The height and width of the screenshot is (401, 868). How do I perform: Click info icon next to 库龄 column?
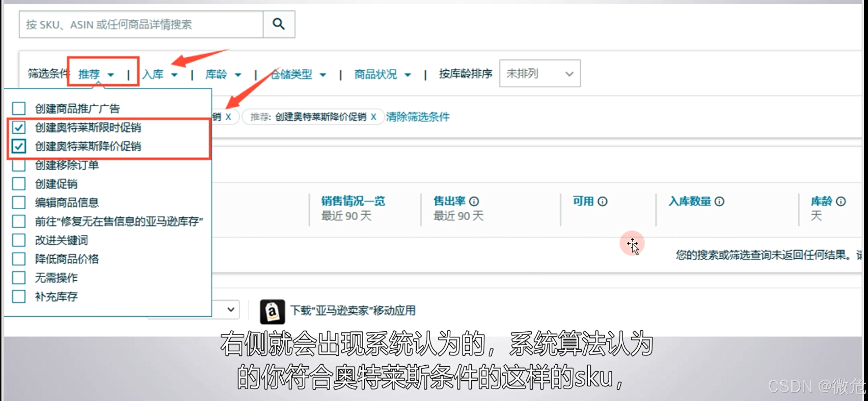click(x=841, y=202)
